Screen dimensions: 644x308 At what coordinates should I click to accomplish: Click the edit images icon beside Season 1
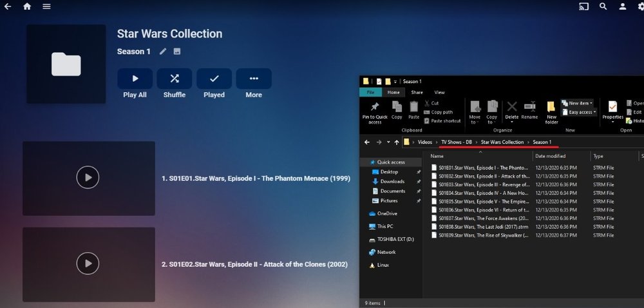tap(177, 52)
